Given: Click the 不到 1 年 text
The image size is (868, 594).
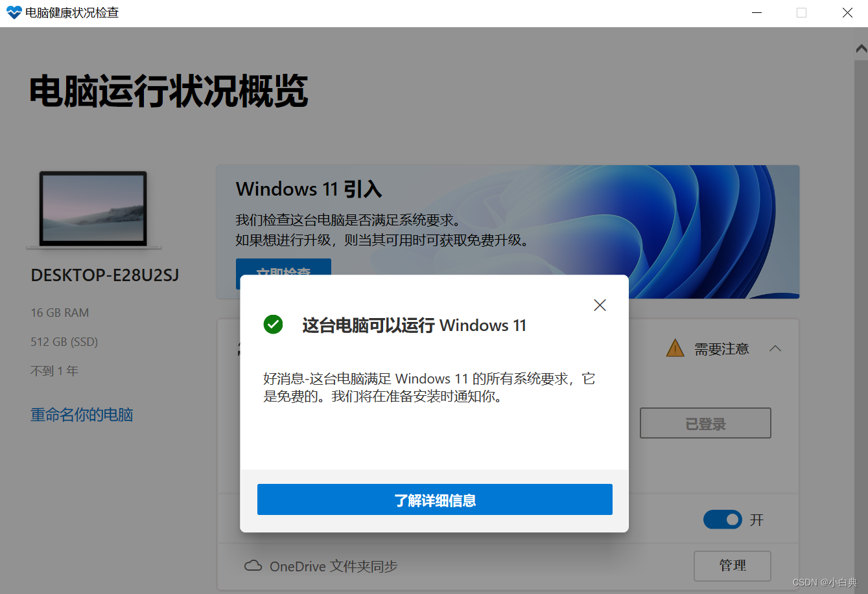Looking at the screenshot, I should click(x=54, y=371).
